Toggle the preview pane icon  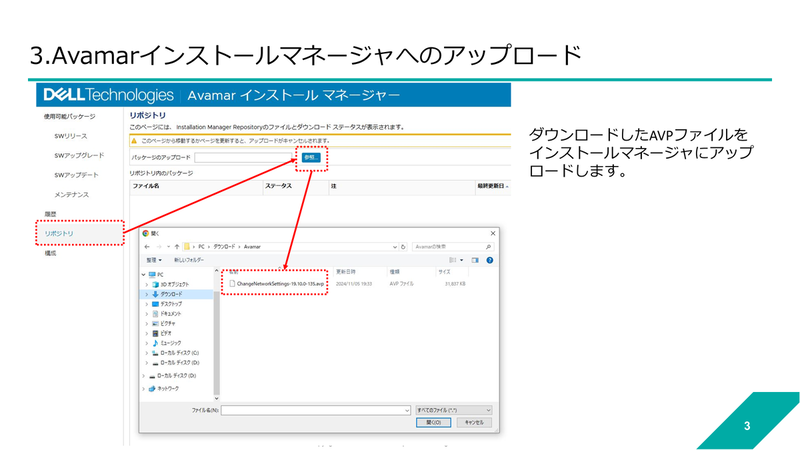475,260
